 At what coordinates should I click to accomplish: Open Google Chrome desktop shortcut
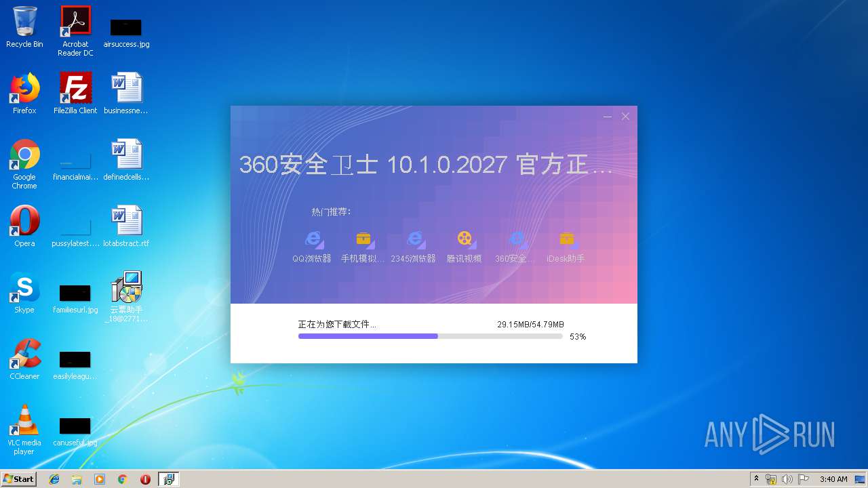coord(24,164)
